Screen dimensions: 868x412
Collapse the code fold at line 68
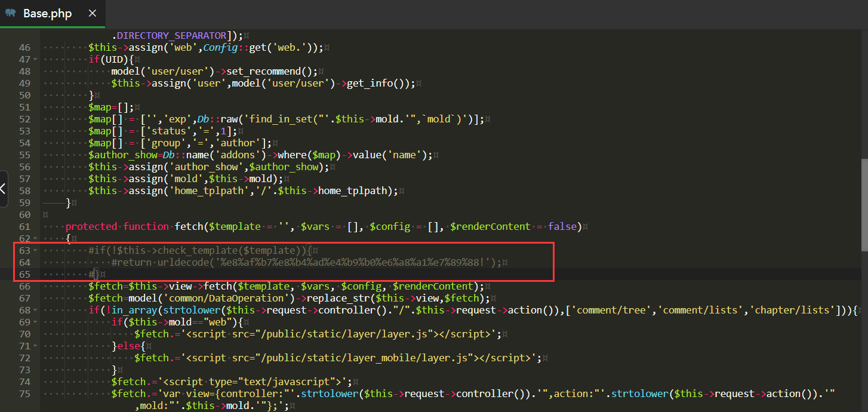(35, 310)
